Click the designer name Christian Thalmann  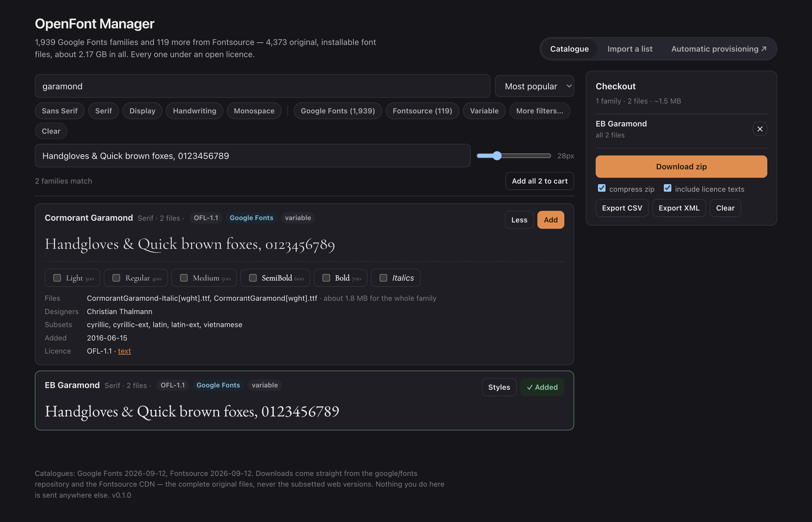119,311
